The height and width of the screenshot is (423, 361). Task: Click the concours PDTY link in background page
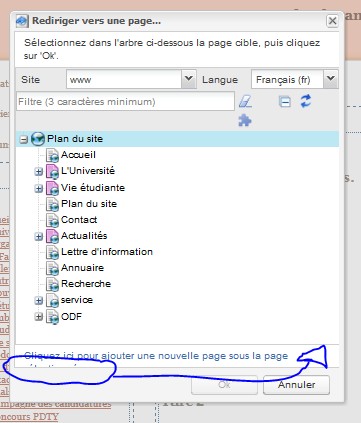29,417
